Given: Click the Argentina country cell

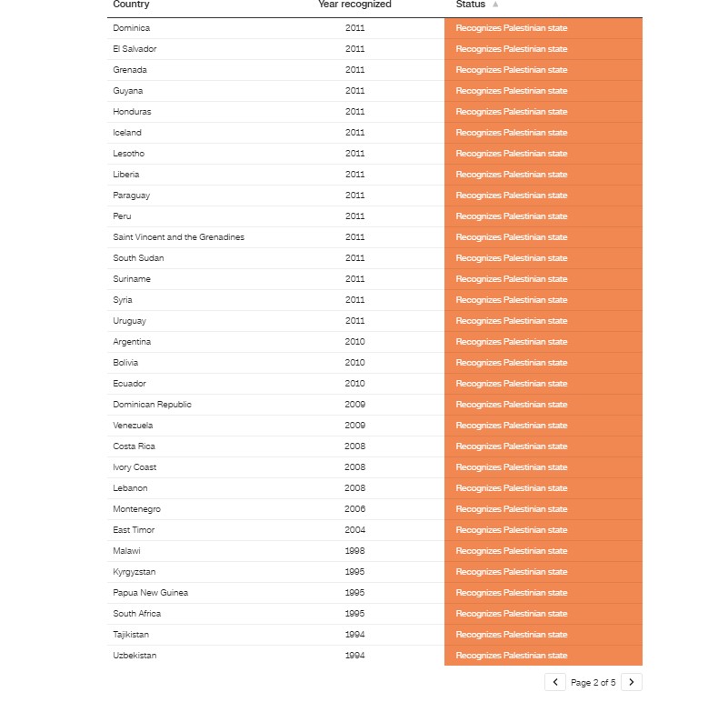Looking at the screenshot, I should coord(132,342).
